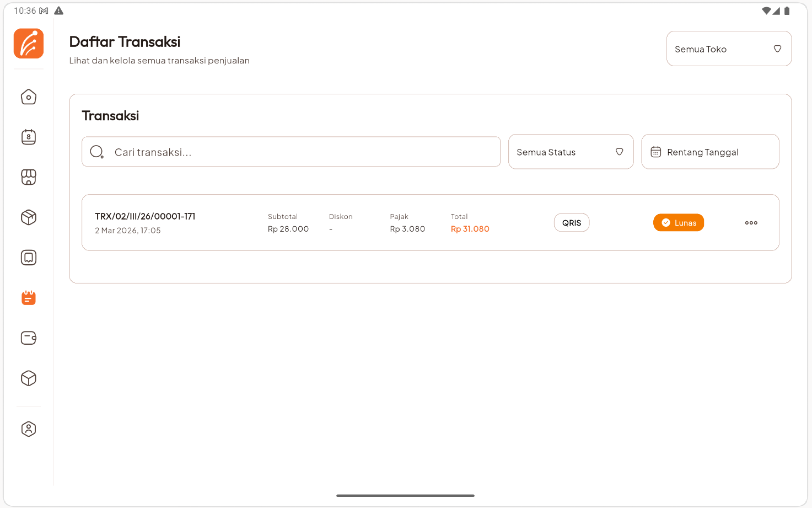Screen dimensions: 812x508
Task: Click the profile icon at the sidebar bottom
Action: coord(28,429)
